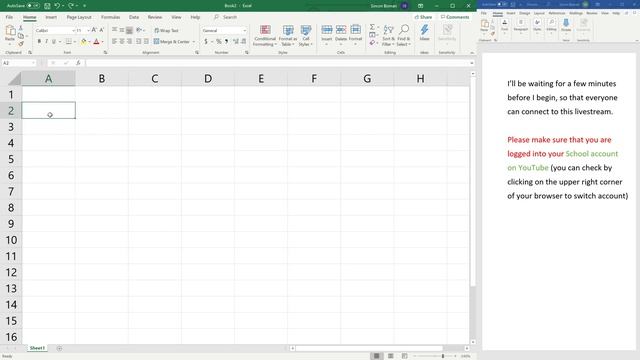
Task: Click the Dictate microphone icon in Word
Action: (566, 23)
